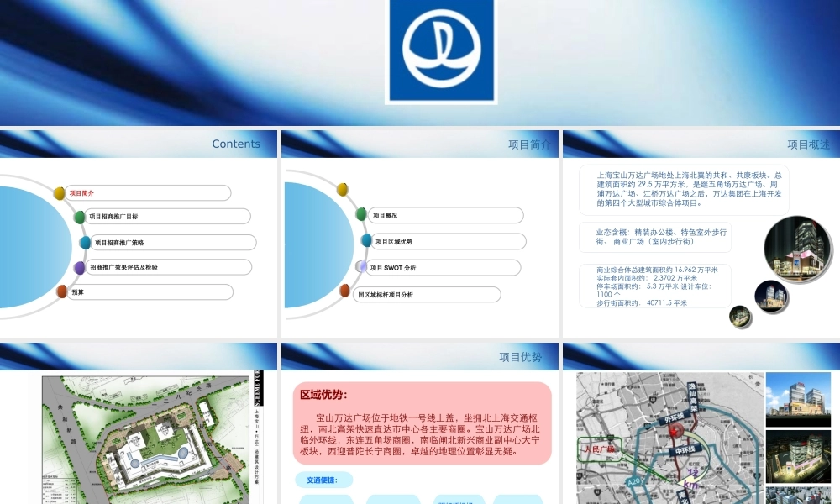Image resolution: width=840 pixels, height=504 pixels.
Task: Click the green bullet beside 项目招商推广目标
Action: click(x=79, y=217)
